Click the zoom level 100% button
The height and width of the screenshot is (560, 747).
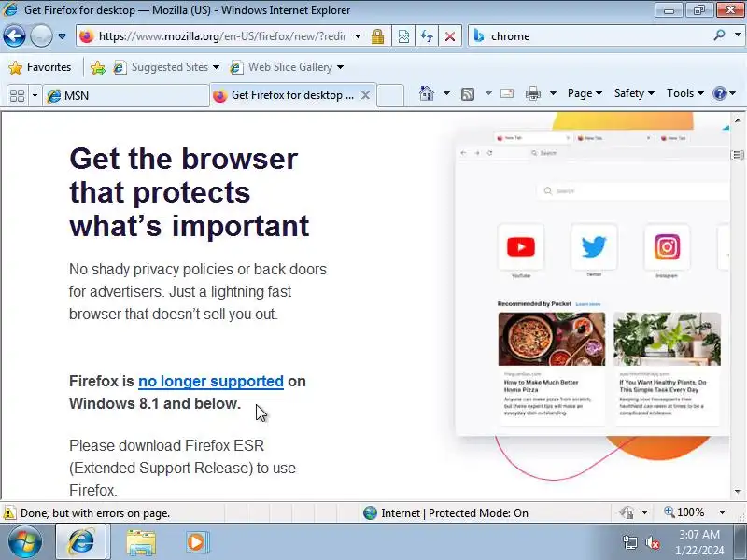pyautogui.click(x=684, y=512)
